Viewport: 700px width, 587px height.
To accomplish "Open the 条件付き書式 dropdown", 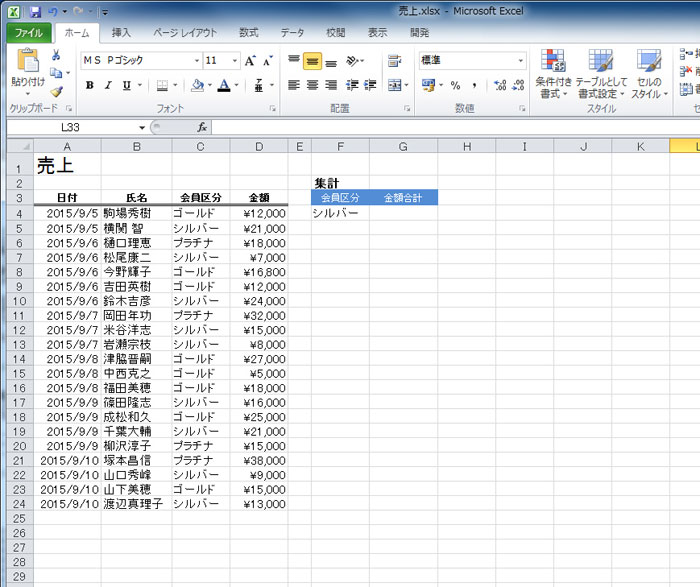I will click(x=553, y=75).
